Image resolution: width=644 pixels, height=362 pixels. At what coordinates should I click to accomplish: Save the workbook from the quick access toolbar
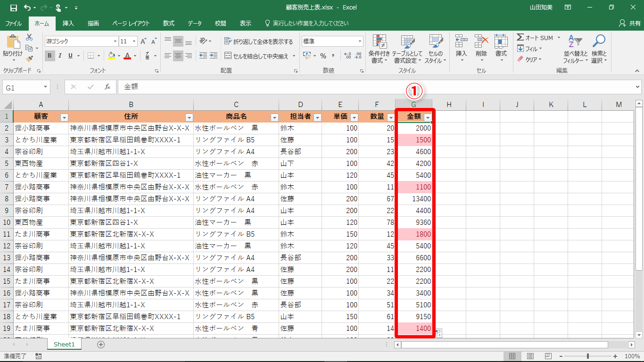pos(13,8)
